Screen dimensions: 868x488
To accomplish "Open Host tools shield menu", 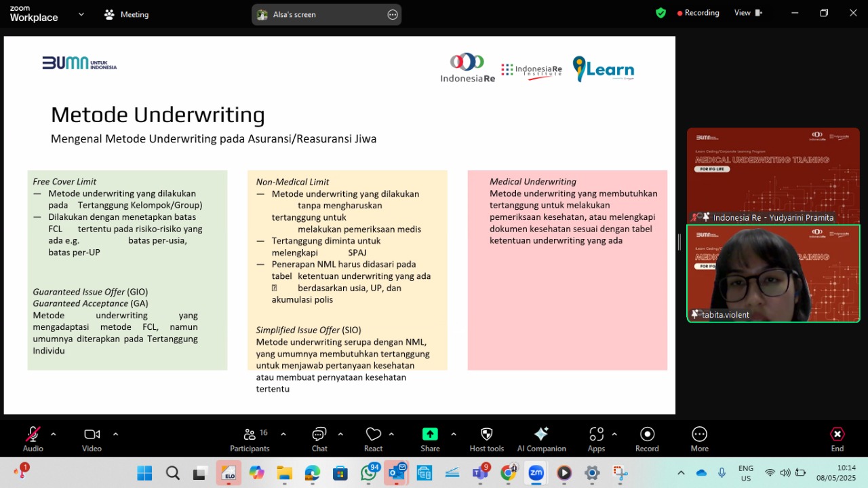I will pos(487,438).
